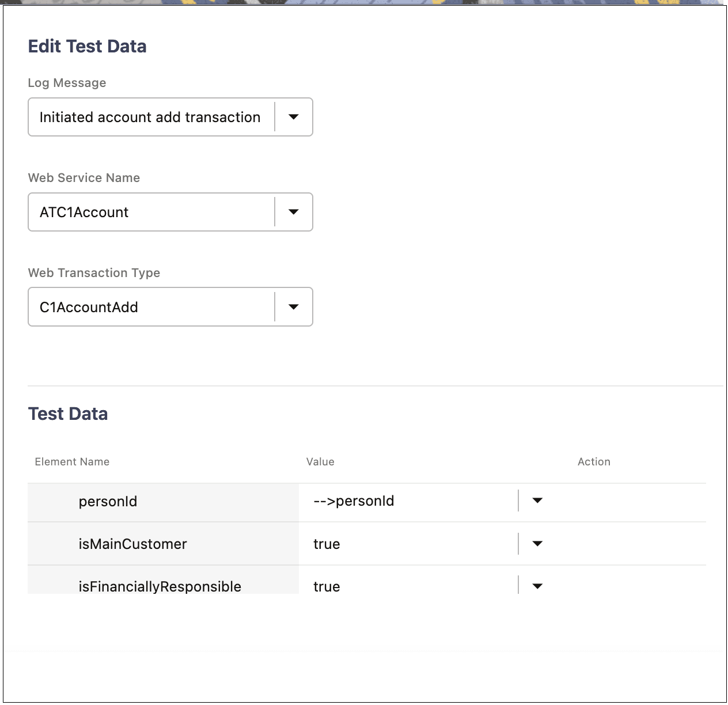Image resolution: width=728 pixels, height=705 pixels.
Task: Click the Web Service Name label
Action: tap(84, 177)
